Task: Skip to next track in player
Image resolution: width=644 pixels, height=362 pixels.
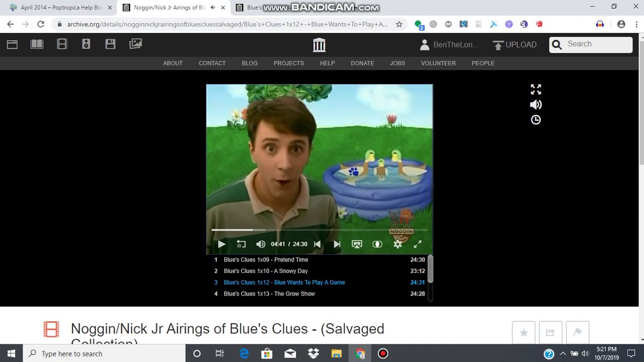Action: (337, 244)
